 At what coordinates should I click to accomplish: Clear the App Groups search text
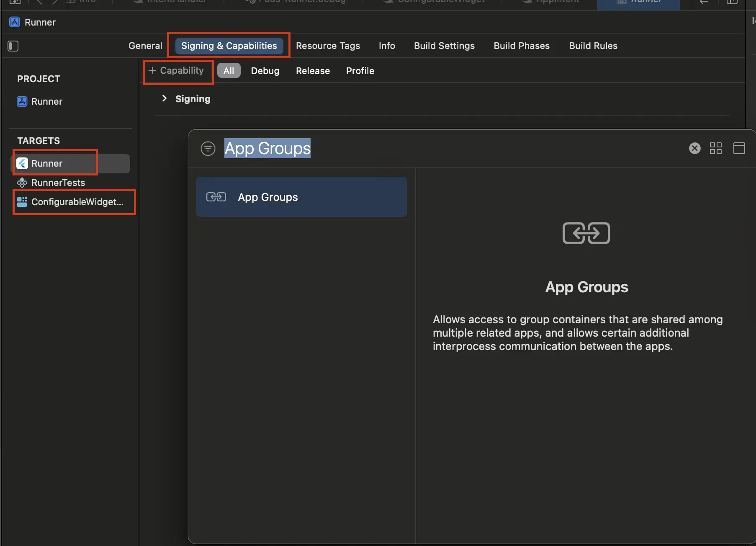pyautogui.click(x=694, y=148)
